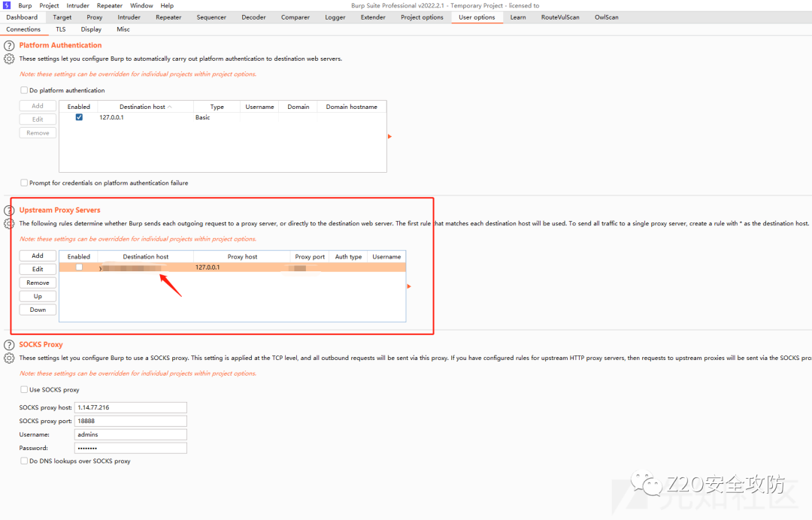Click the Auth type column header

pos(349,257)
